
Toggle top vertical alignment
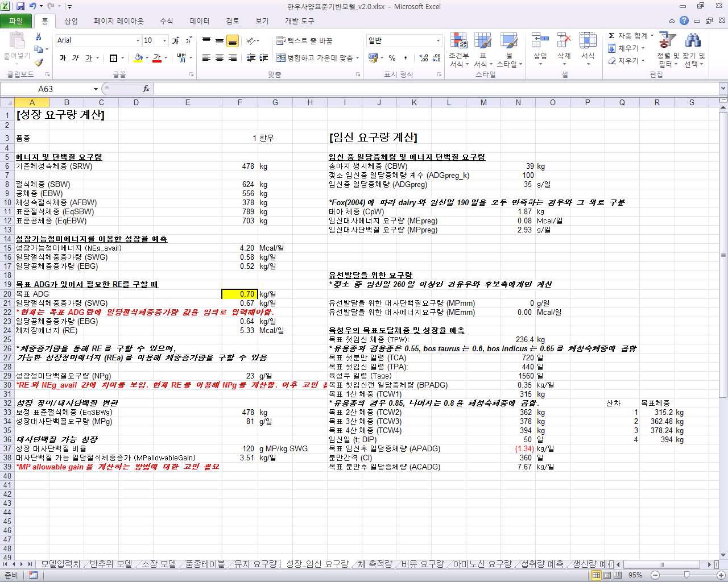pyautogui.click(x=206, y=41)
